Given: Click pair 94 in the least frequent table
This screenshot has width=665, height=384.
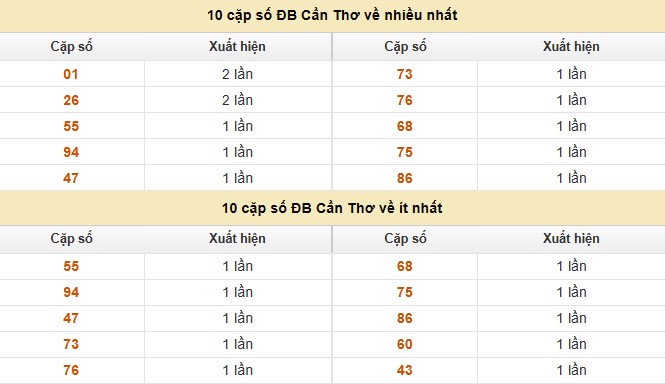Looking at the screenshot, I should coord(71,292).
